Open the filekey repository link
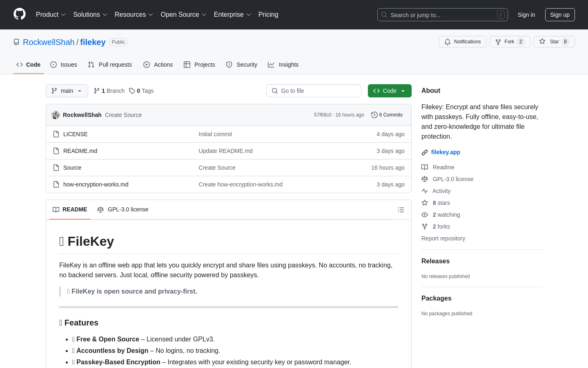This screenshot has height=368, width=588. pos(93,42)
